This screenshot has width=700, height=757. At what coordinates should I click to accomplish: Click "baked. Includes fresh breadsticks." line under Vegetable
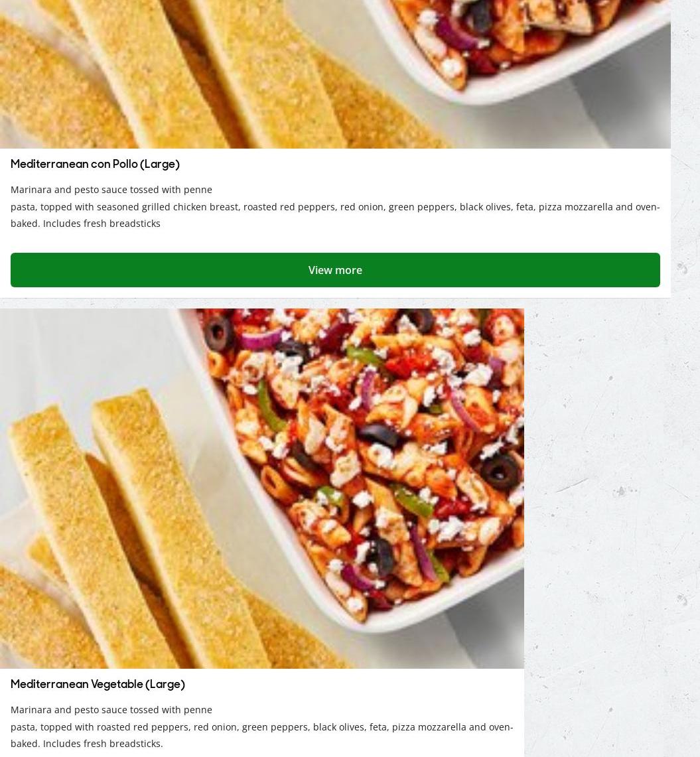pyautogui.click(x=87, y=744)
